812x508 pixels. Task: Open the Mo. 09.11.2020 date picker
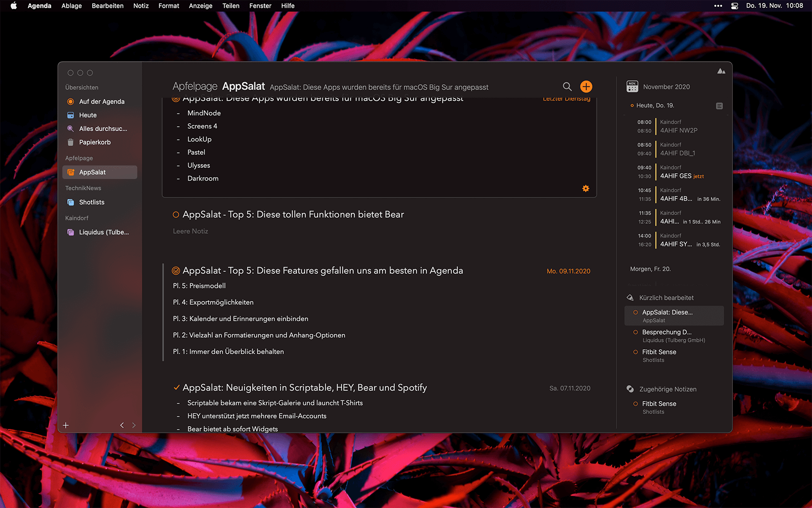(568, 271)
